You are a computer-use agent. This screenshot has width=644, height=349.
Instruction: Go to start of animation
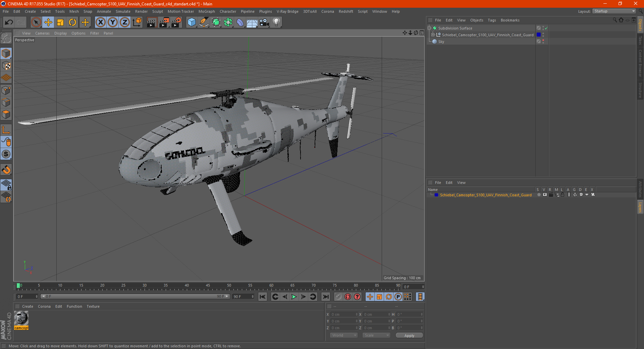point(263,297)
